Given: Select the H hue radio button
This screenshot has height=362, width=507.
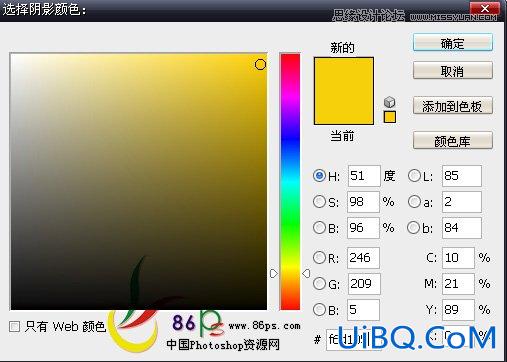Looking at the screenshot, I should click(319, 176).
